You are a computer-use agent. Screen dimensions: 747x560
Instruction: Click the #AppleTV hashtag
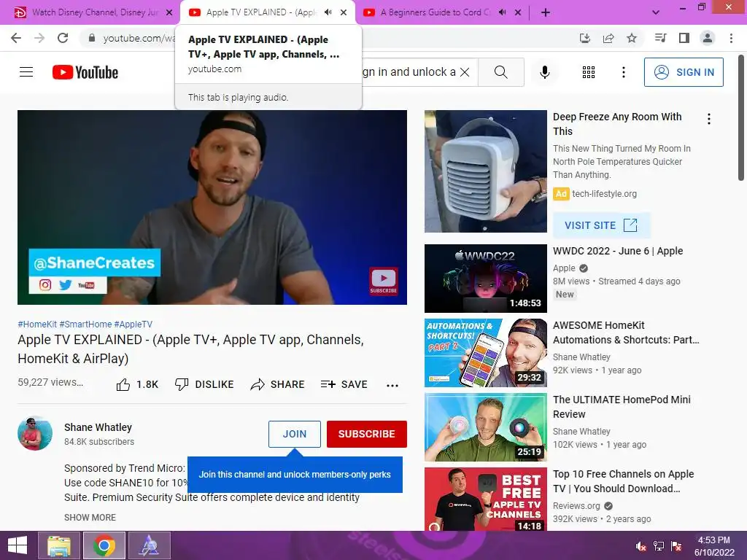point(133,324)
